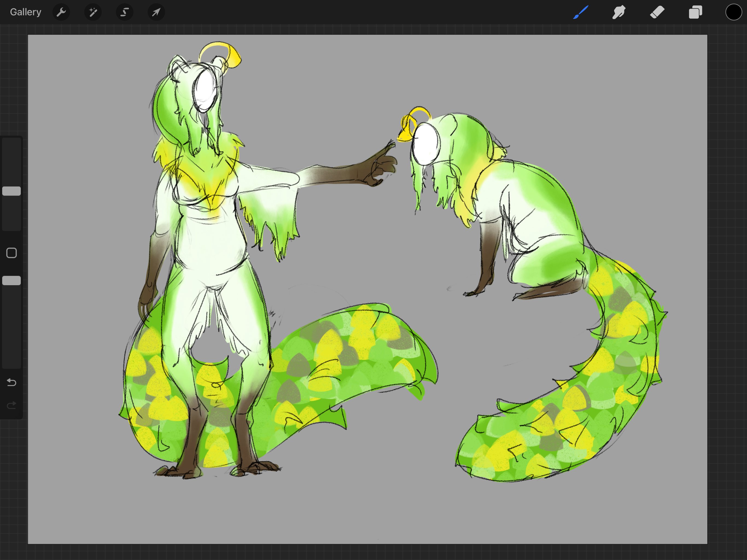Tap the square Modify button in sidebar
The width and height of the screenshot is (747, 560).
(x=11, y=253)
